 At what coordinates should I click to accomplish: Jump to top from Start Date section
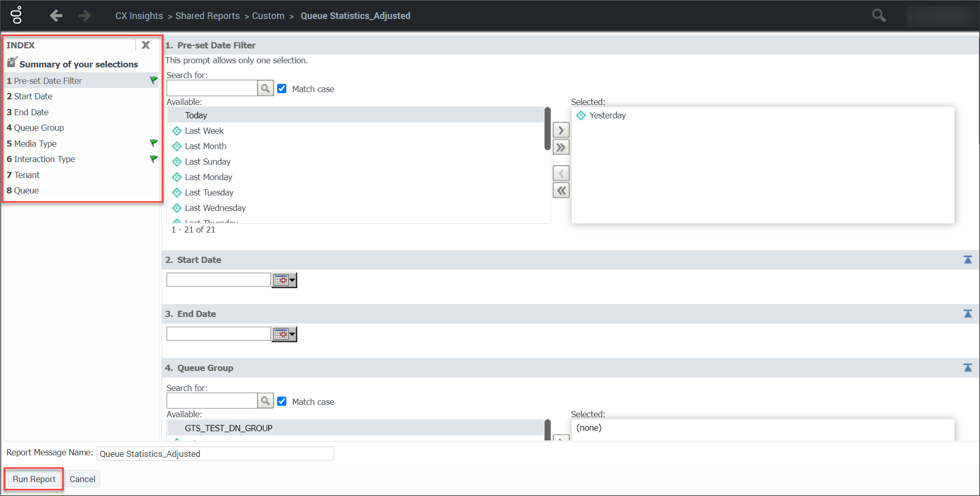967,260
